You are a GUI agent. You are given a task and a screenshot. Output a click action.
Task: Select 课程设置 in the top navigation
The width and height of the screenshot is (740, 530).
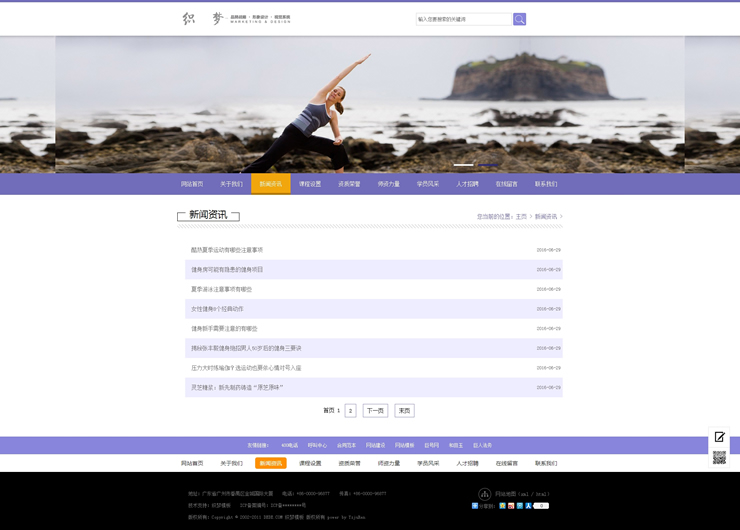tap(310, 184)
